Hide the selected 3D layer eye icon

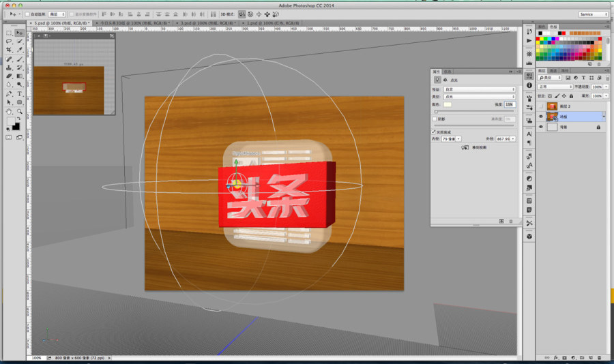point(541,117)
